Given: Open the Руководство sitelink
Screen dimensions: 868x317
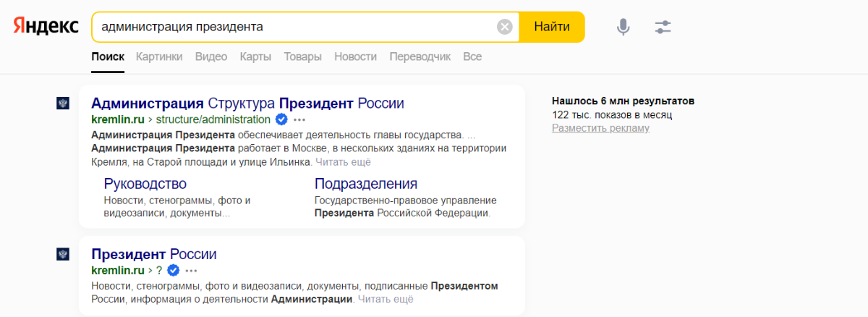Looking at the screenshot, I should [145, 184].
